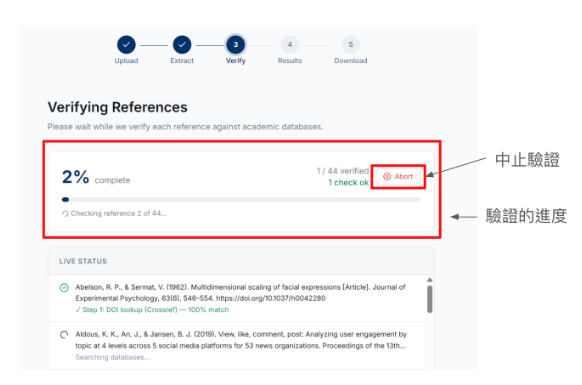Click the LIVE STATUS header

coord(83,261)
